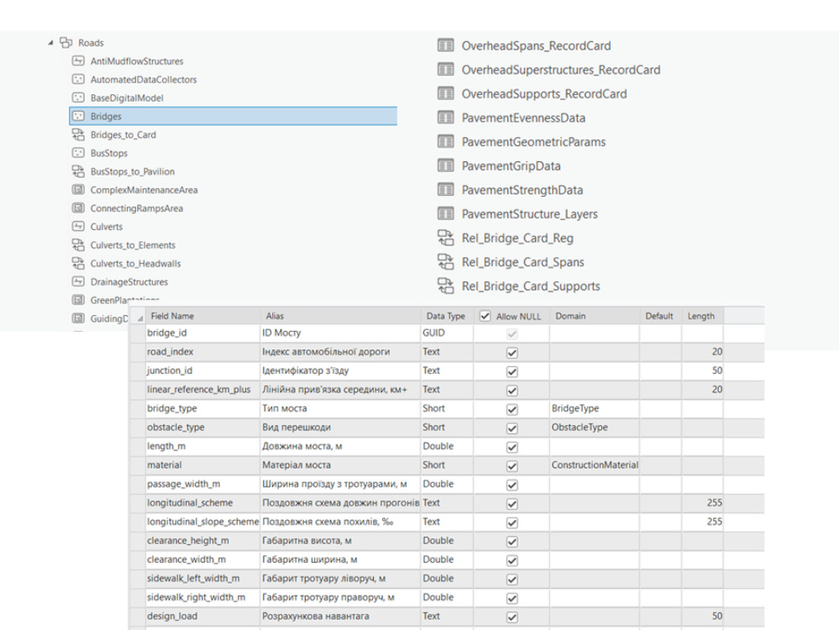Click the Data Type column header
Screen dimensions: 840x630
(x=446, y=316)
